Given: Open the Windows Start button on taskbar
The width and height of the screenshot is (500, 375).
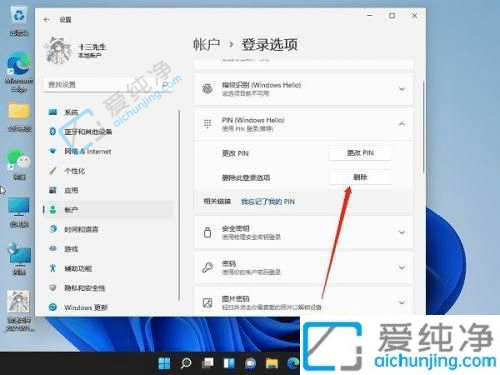Looking at the screenshot, I should (164, 363).
